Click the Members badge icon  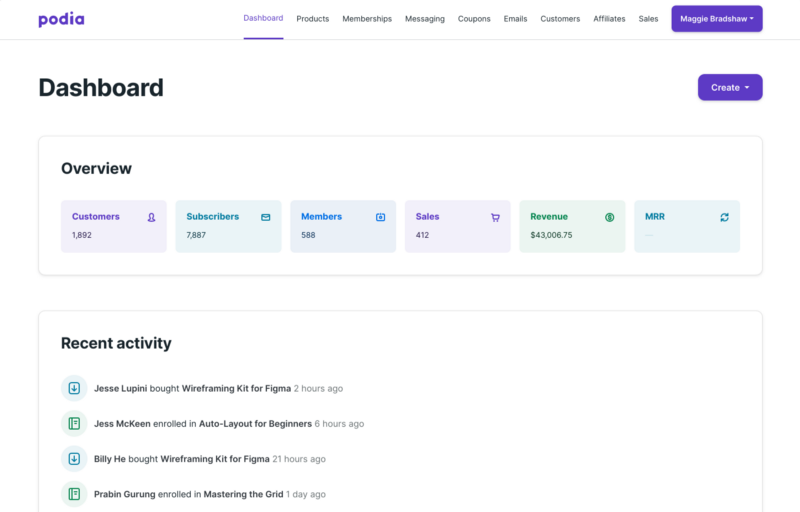point(381,217)
